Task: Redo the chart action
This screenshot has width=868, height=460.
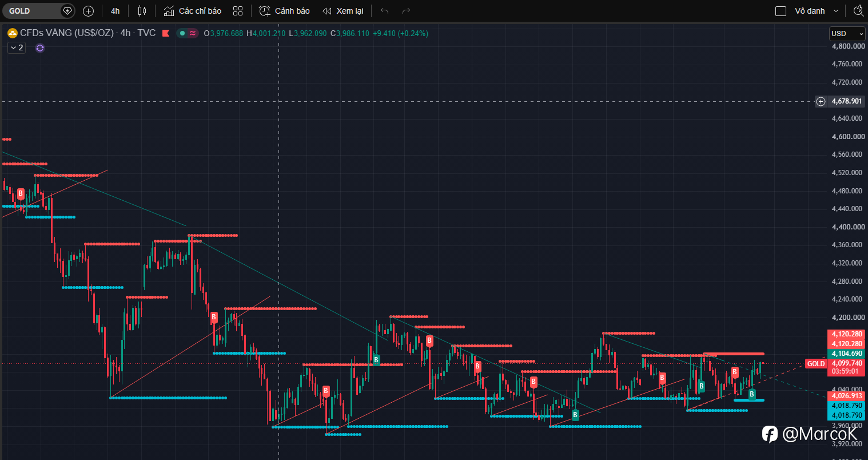Action: click(407, 11)
